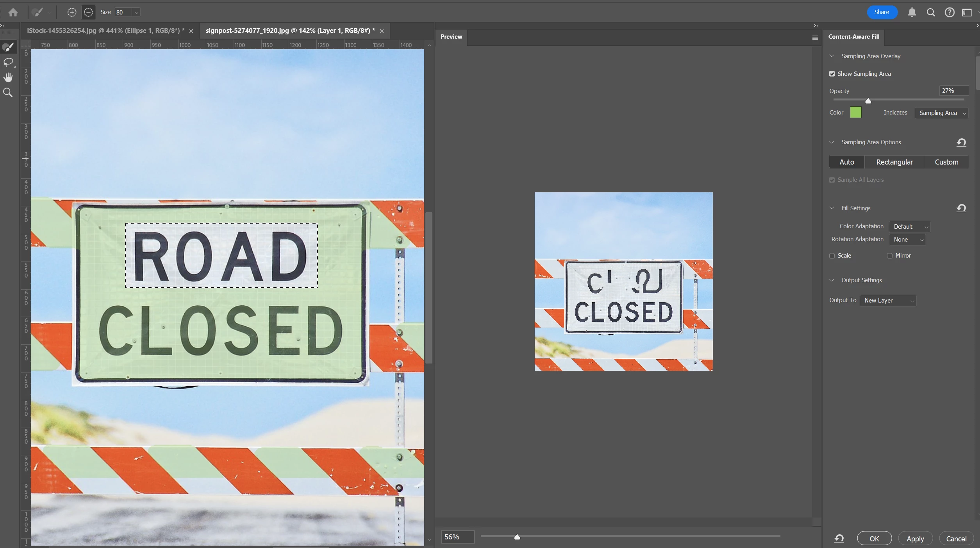980x548 pixels.
Task: Toggle Show Sampling Area checkbox
Action: click(832, 74)
